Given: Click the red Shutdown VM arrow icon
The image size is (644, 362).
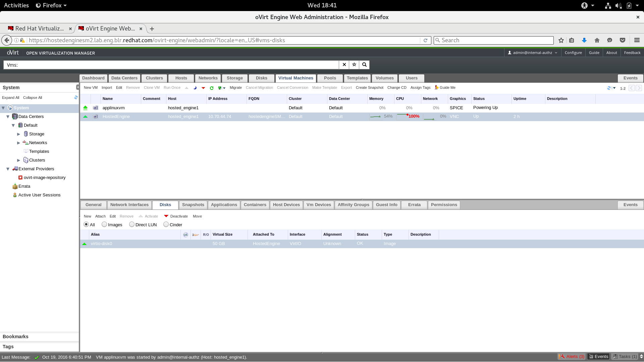Looking at the screenshot, I should click(x=203, y=88).
